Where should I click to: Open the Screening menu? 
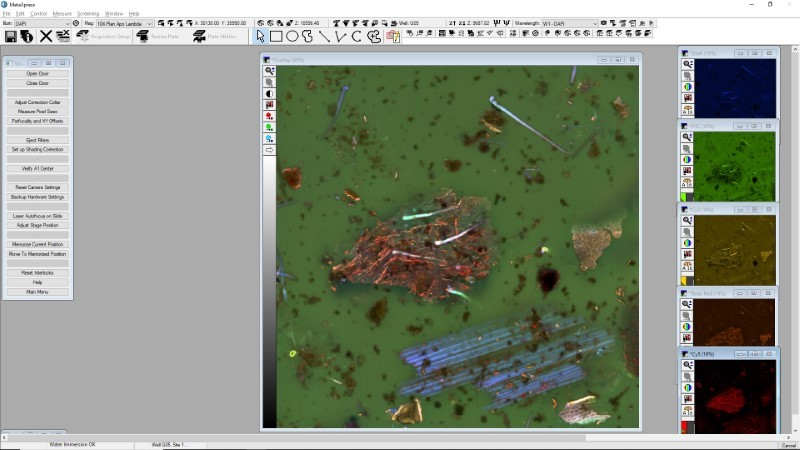click(88, 14)
